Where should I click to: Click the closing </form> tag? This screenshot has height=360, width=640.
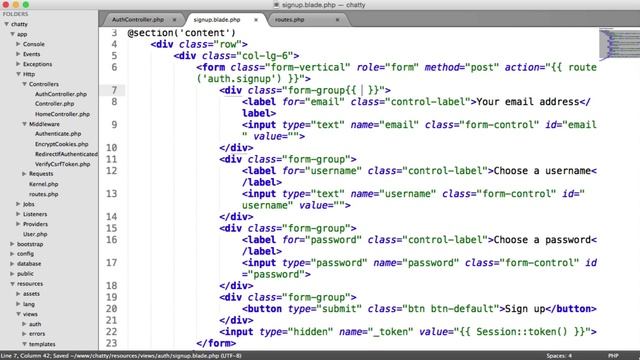216,343
